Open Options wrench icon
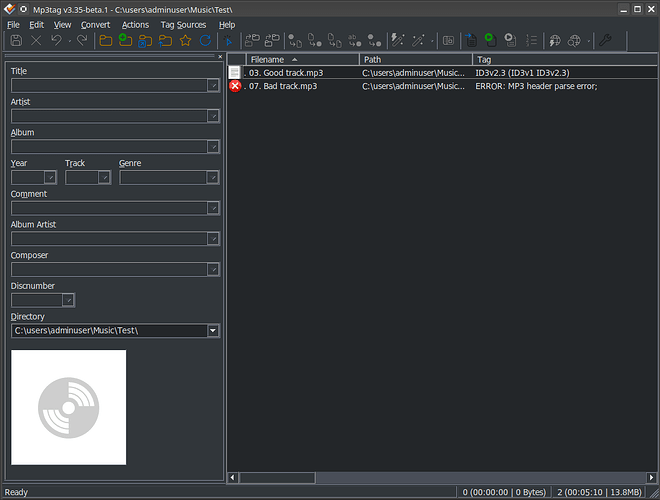660x500 pixels. (605, 41)
